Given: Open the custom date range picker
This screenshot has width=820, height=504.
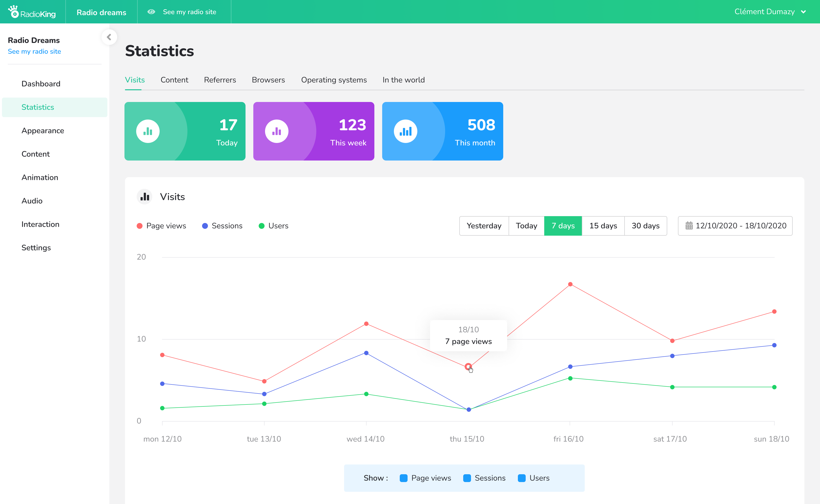Looking at the screenshot, I should tap(735, 225).
